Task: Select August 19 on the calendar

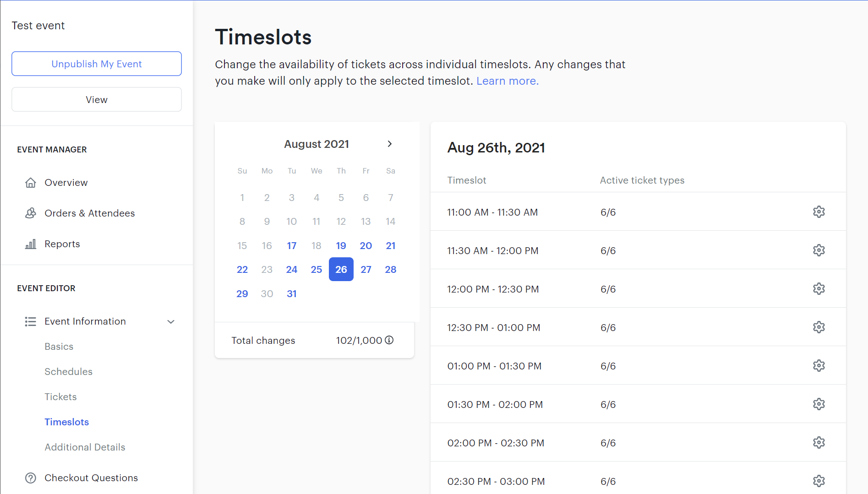Action: coord(341,245)
